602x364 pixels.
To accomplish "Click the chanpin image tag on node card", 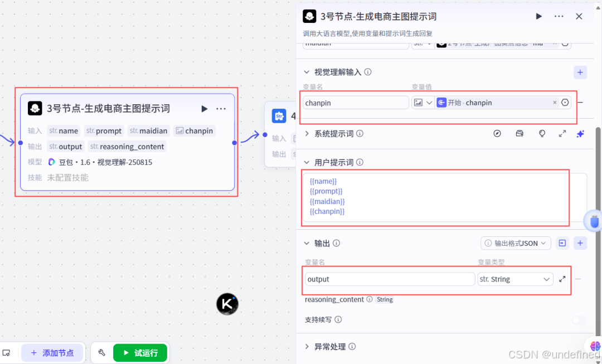I will [195, 131].
